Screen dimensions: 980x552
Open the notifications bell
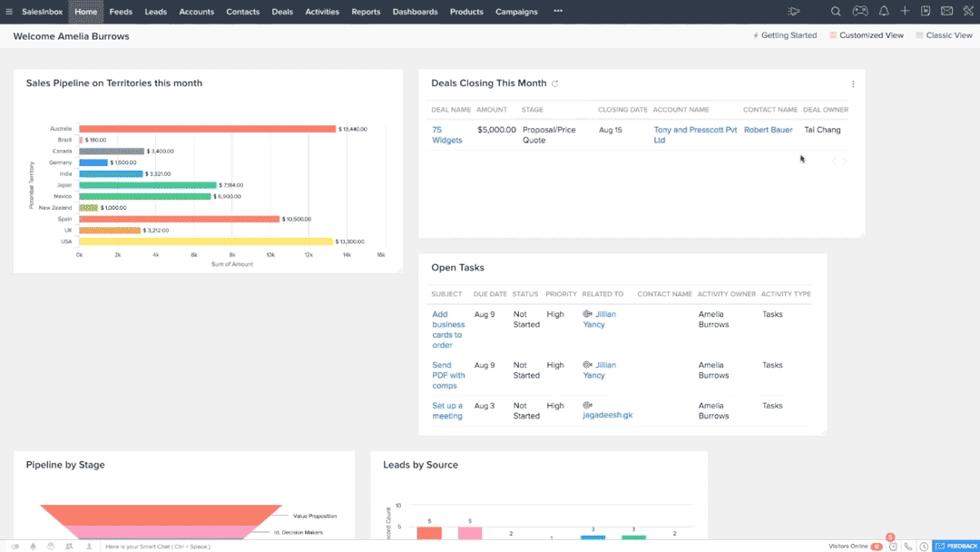click(884, 11)
